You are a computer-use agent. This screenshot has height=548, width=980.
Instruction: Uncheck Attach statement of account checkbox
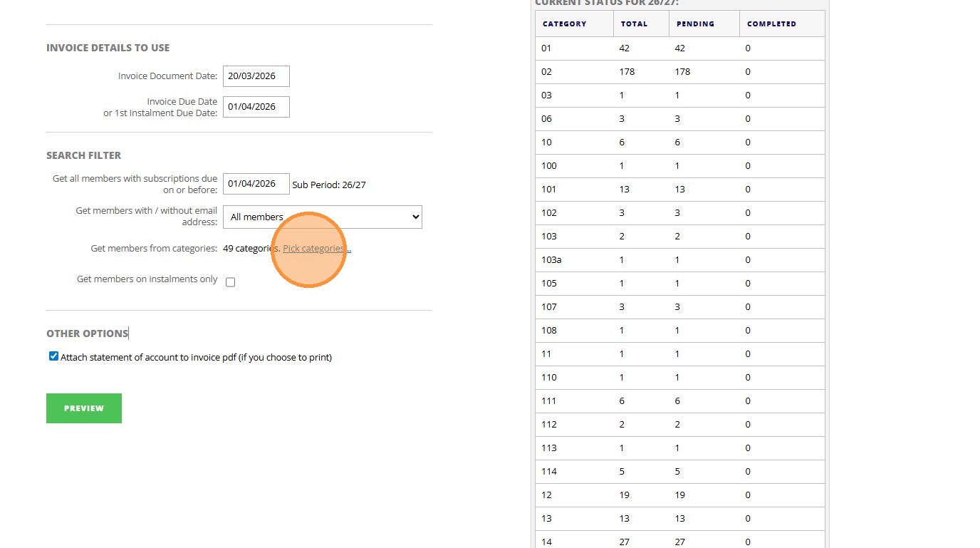coord(53,356)
